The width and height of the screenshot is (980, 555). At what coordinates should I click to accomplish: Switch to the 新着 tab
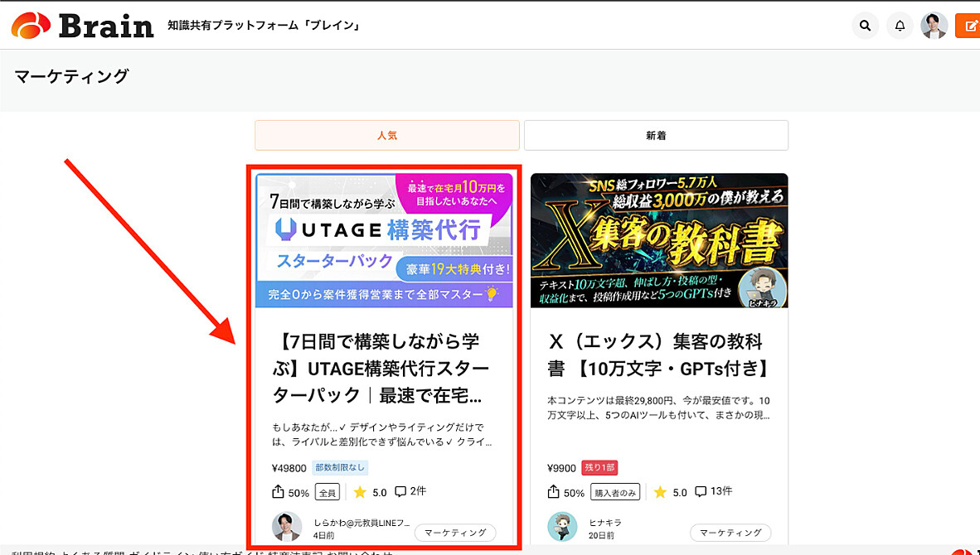tap(656, 136)
